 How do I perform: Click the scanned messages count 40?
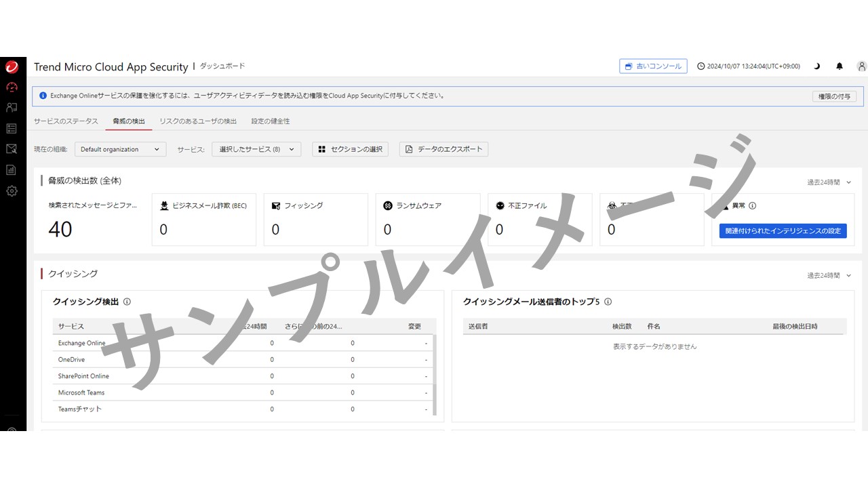[60, 230]
